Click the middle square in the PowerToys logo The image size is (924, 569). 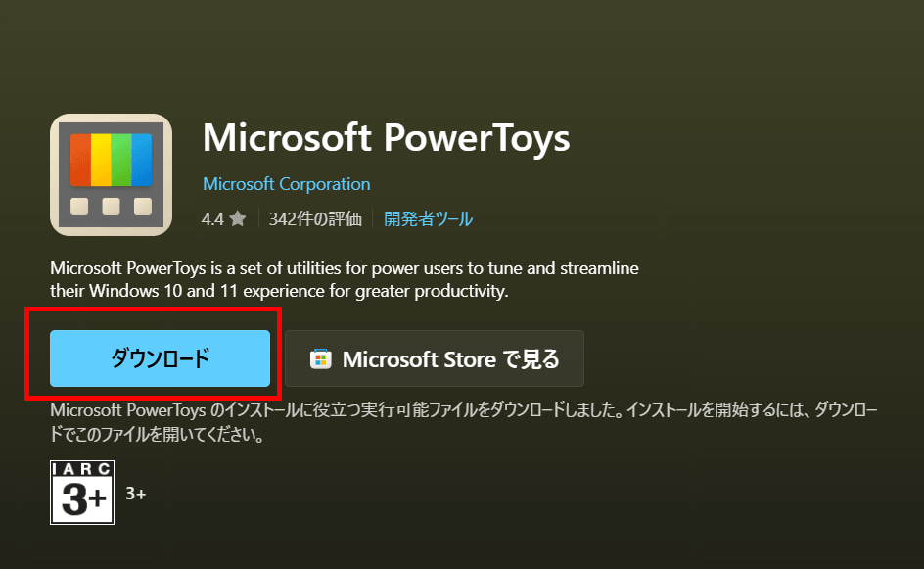pyautogui.click(x=111, y=206)
